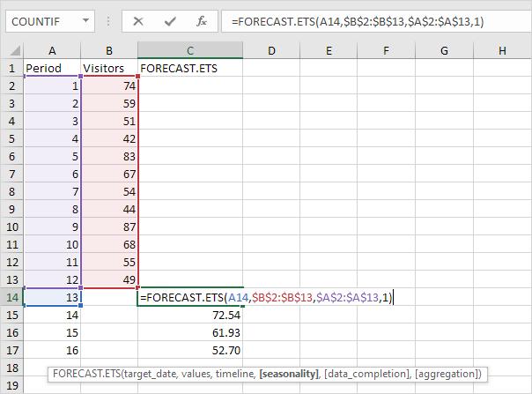Viewport: 532px width, 394px height.
Task: Click period cell containing 16
Action: [x=52, y=350]
